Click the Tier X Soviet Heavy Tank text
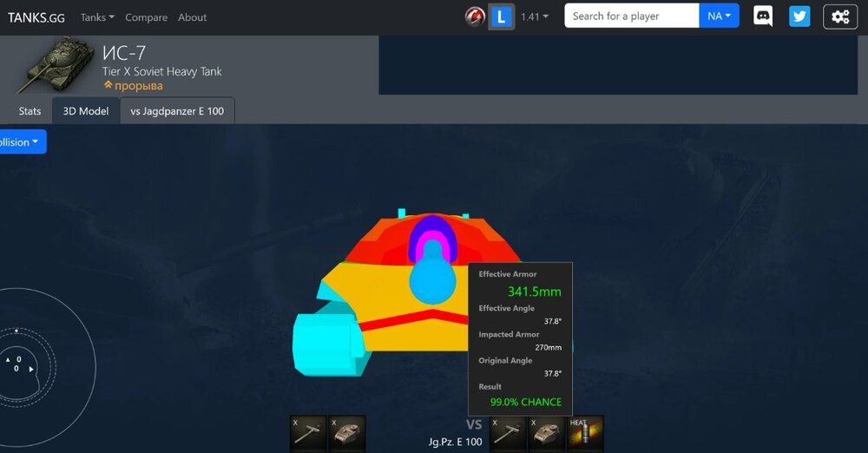Viewport: 868px width, 453px height. pos(161,71)
